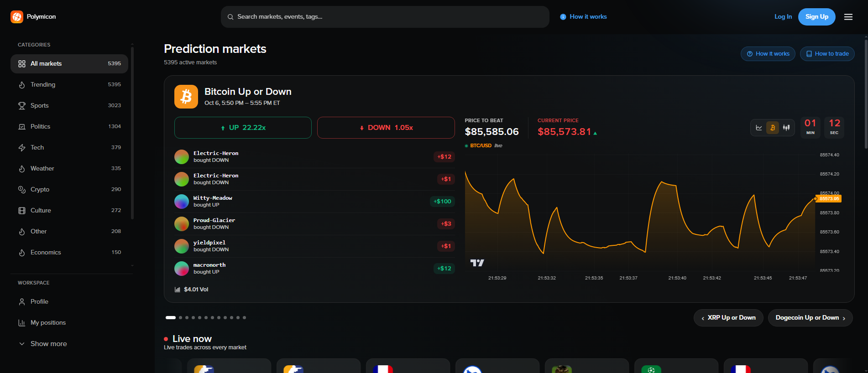Go to previous market XRP Up or Down
The image size is (868, 373).
coord(728,318)
